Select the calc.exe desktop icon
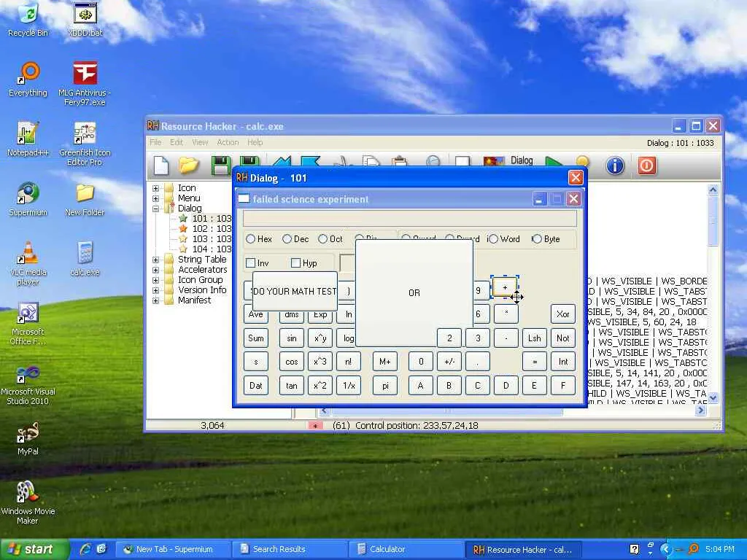747x560 pixels. [x=85, y=259]
